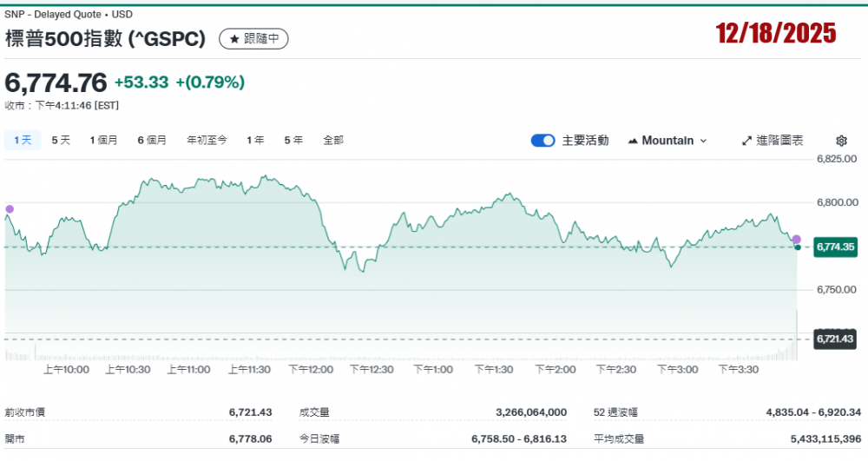Select the 1天 time range tab

click(23, 140)
